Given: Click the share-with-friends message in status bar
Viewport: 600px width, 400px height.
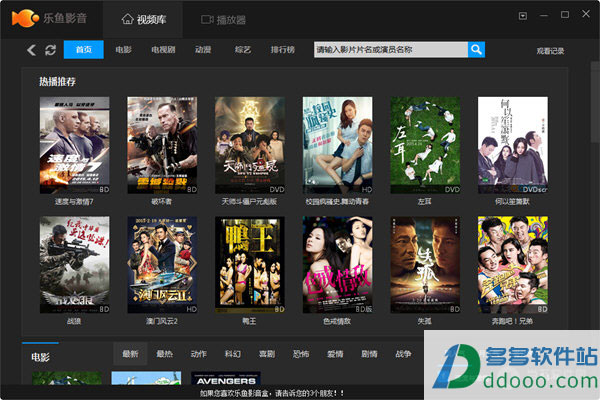Looking at the screenshot, I should pos(272,393).
